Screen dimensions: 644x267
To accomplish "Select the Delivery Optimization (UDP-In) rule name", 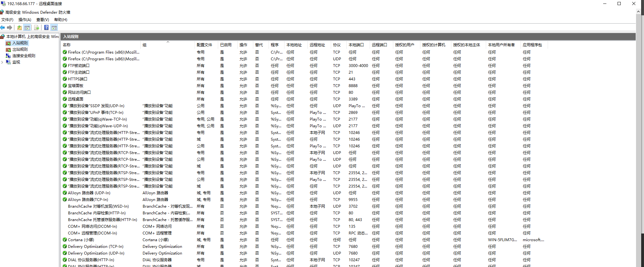I will point(96,253).
